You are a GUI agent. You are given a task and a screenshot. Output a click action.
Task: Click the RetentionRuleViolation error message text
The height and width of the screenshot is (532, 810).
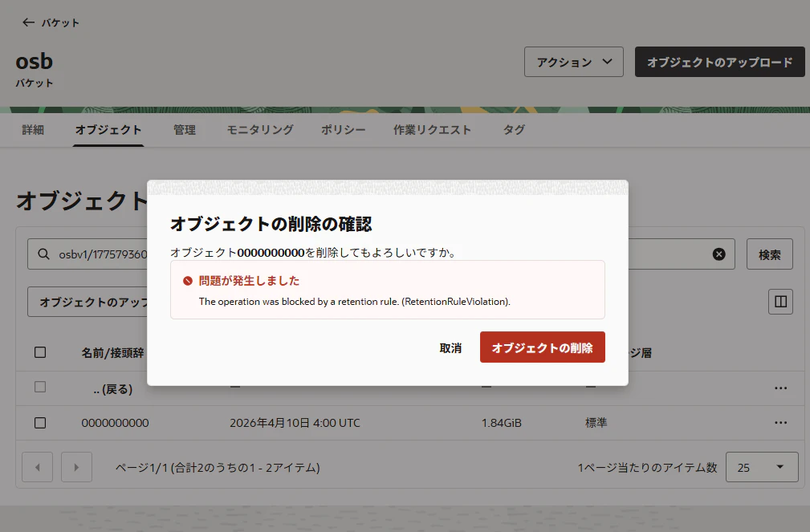(x=354, y=302)
